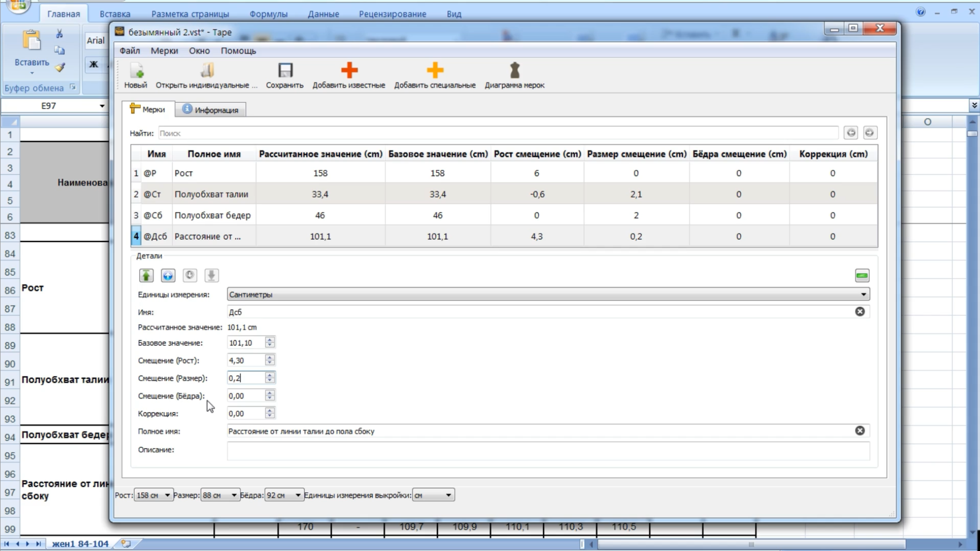Click the Базовое значение spinbox field
The height and width of the screenshot is (551, 980).
tap(245, 343)
